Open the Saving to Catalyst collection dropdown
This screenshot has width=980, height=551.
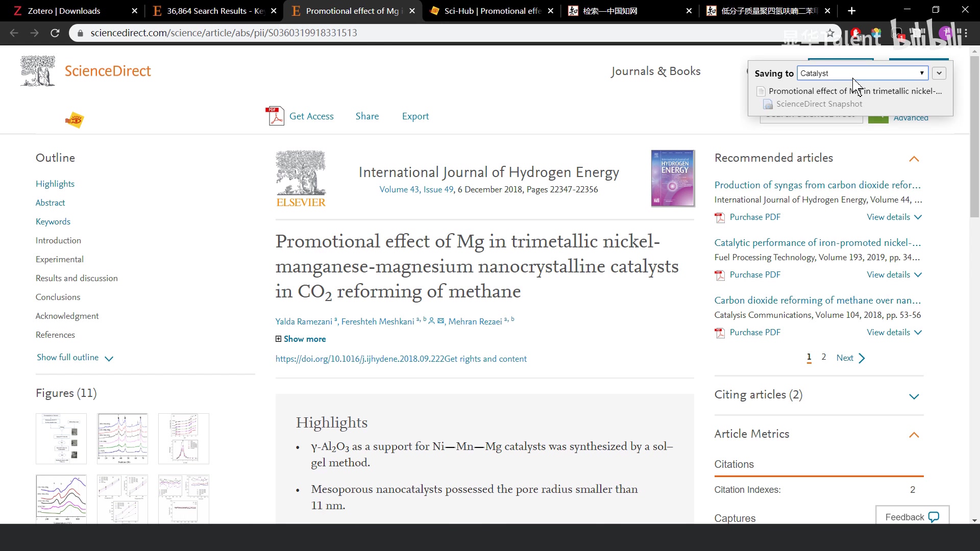(863, 73)
